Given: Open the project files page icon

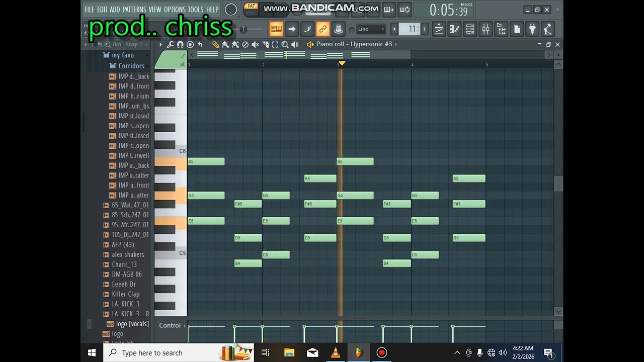Looking at the screenshot, I should click(517, 29).
